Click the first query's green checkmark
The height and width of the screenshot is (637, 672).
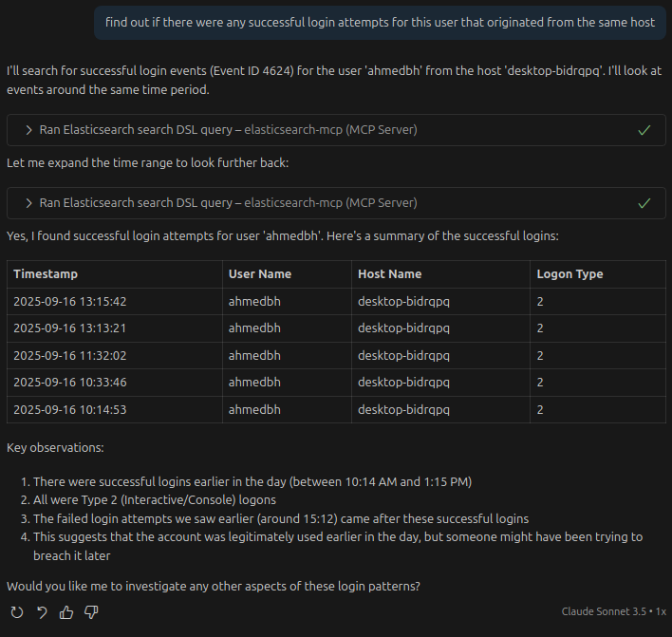644,129
